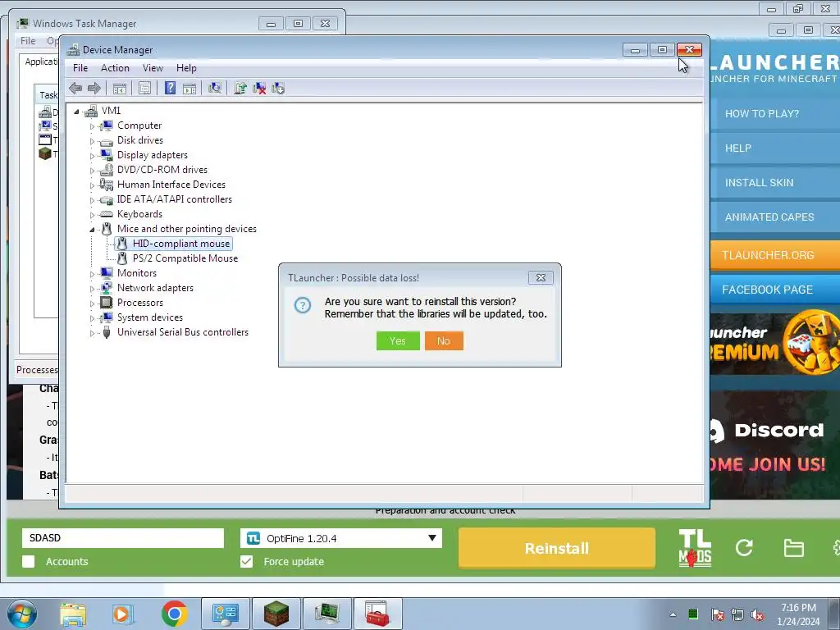The height and width of the screenshot is (630, 840).
Task: Click the refresh circular arrow icon in TLauncher
Action: pos(744,547)
